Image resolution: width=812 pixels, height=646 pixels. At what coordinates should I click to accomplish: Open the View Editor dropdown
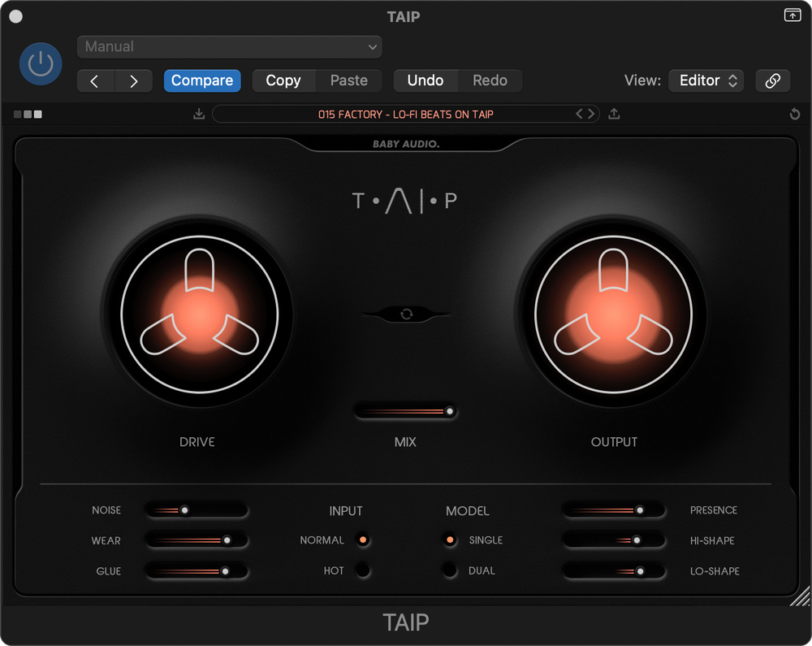click(x=706, y=80)
